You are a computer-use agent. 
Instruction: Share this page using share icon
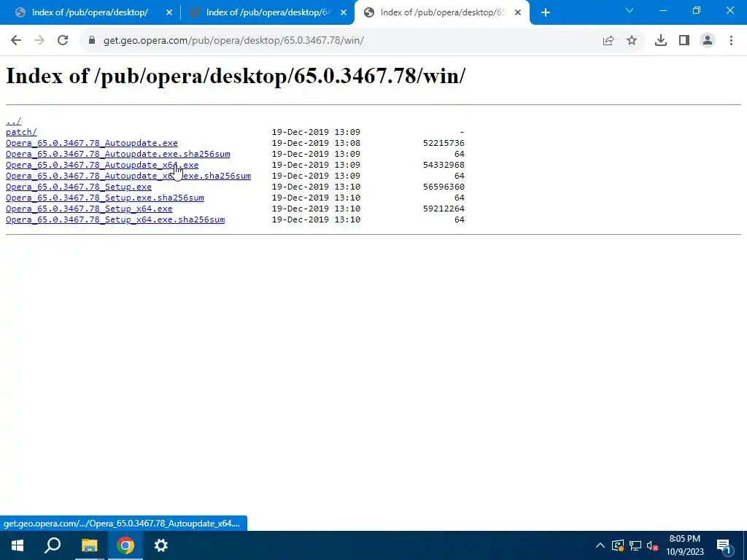[x=608, y=41]
